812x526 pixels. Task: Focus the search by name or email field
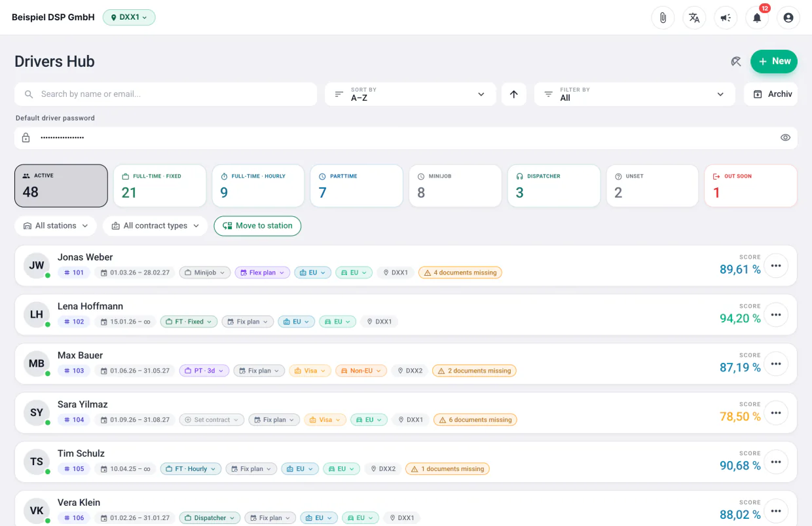tap(166, 94)
